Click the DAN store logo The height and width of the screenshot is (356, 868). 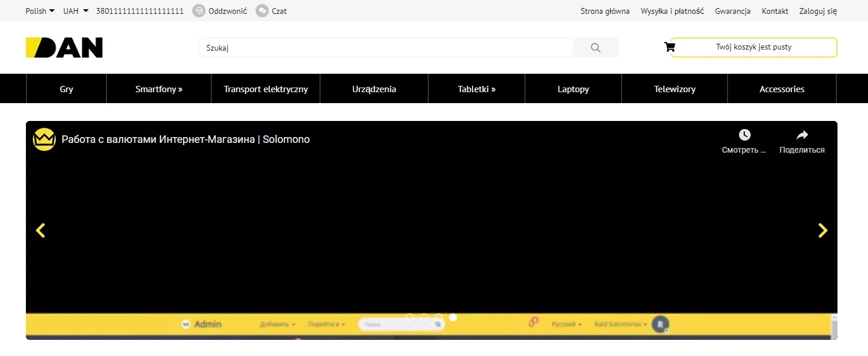click(64, 48)
